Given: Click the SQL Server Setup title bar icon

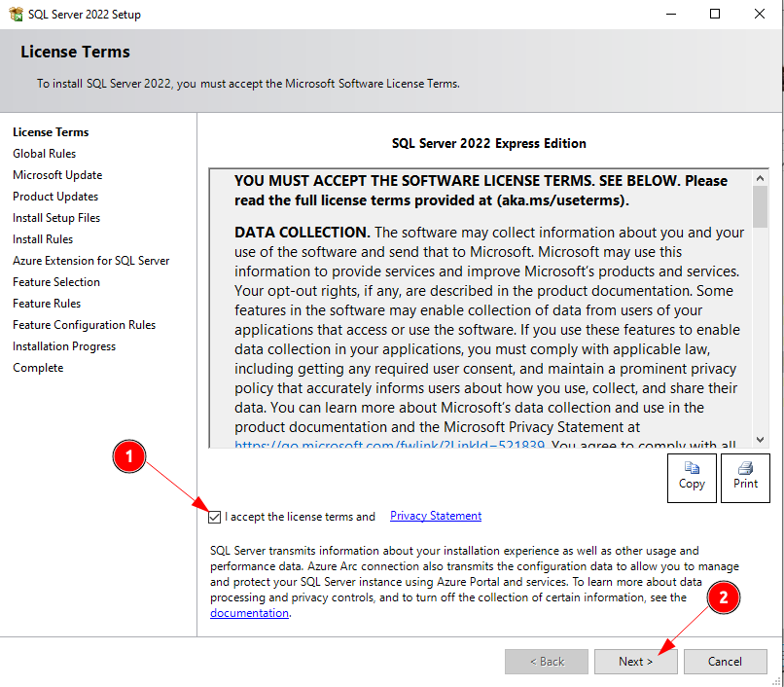Looking at the screenshot, I should click(16, 14).
